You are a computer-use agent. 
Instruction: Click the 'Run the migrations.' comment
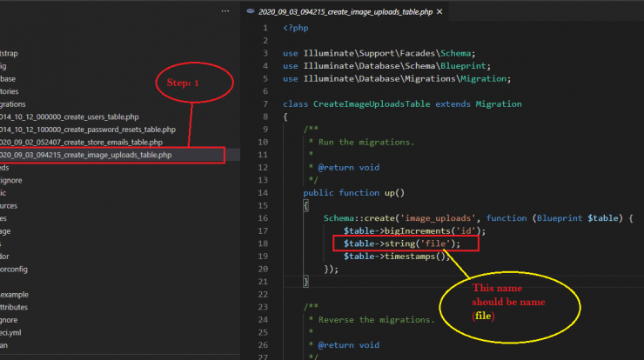(x=366, y=142)
